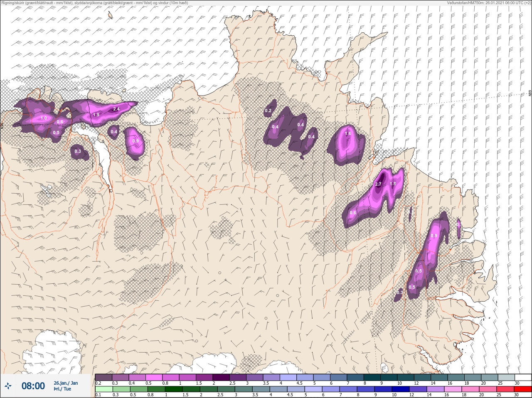Click the 2.7 precipitation value on the map
This screenshot has width=532, height=398.
pyautogui.click(x=378, y=184)
